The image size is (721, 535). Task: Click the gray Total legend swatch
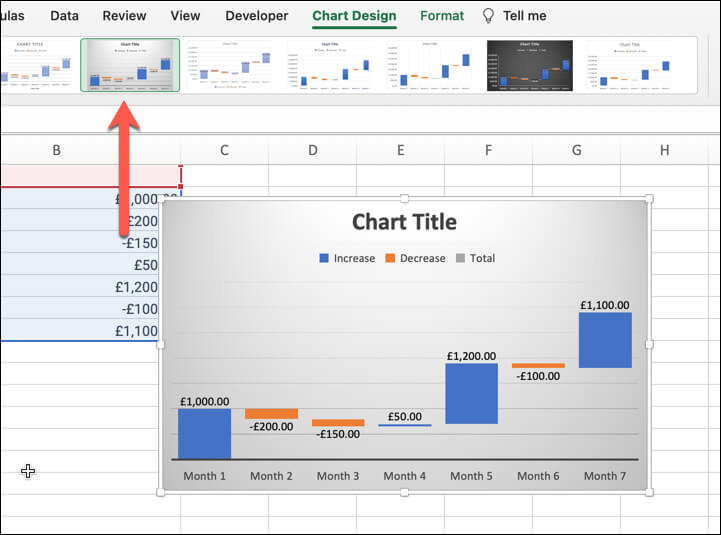pyautogui.click(x=460, y=258)
